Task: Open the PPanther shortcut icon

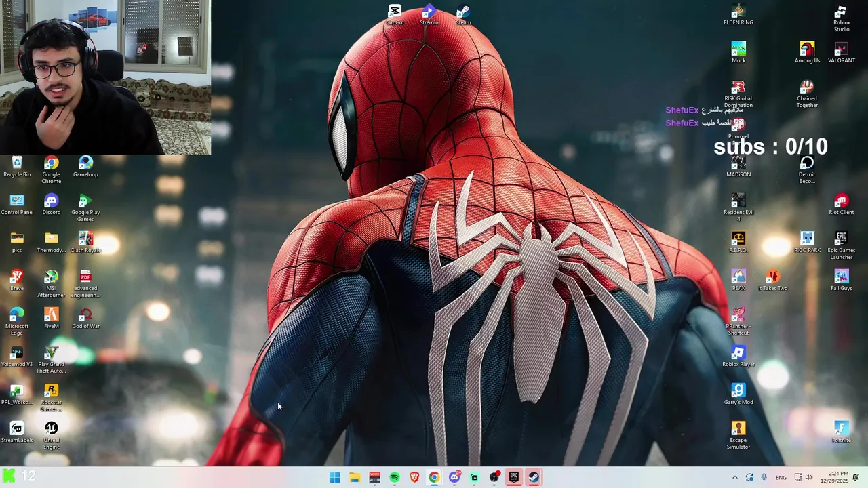Action: click(738, 322)
